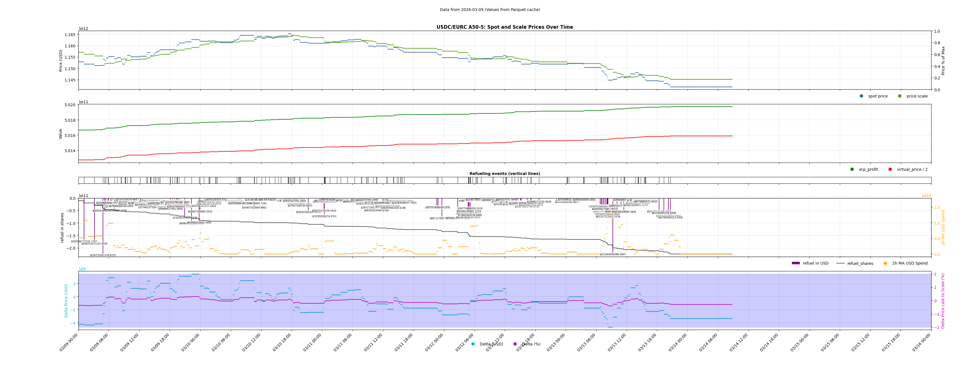Image resolution: width=980 pixels, height=388 pixels.
Task: Click the 03/16 00:00 x-axis tick label
Action: pyautogui.click(x=921, y=342)
